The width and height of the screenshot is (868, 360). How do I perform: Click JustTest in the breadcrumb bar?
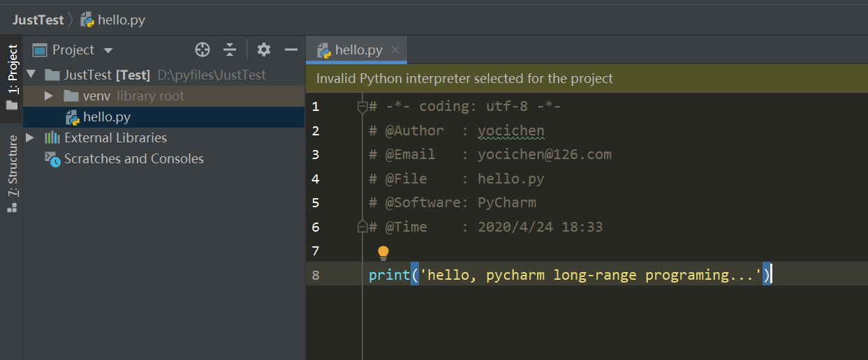pos(38,20)
